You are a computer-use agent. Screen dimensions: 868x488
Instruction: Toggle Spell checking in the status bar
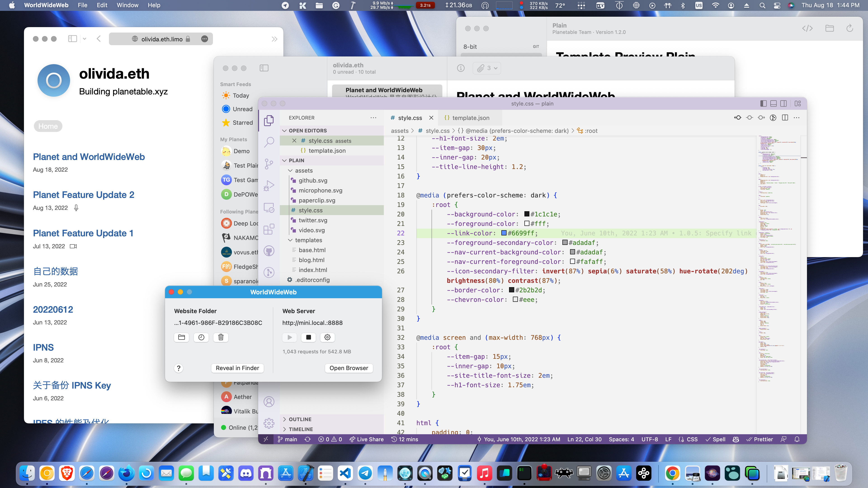click(x=716, y=439)
